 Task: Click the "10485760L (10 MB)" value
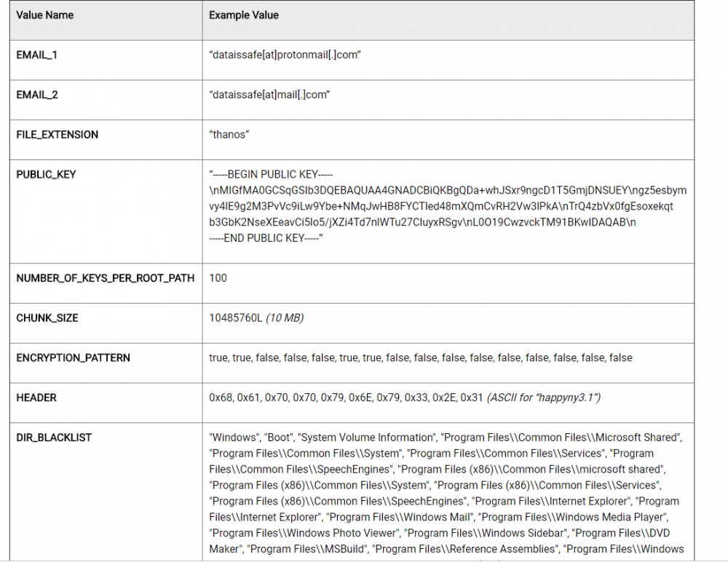click(x=256, y=318)
